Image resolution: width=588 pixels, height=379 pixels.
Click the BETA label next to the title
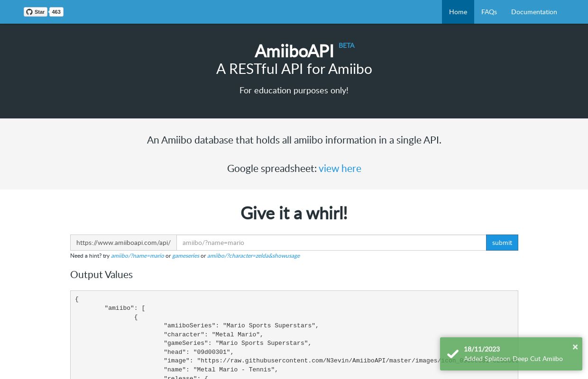(x=347, y=45)
